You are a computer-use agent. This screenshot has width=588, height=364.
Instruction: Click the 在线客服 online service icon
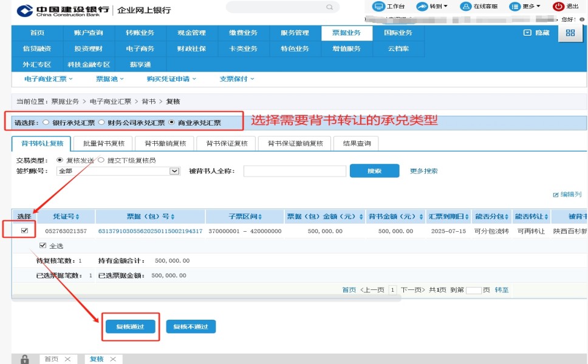point(466,7)
